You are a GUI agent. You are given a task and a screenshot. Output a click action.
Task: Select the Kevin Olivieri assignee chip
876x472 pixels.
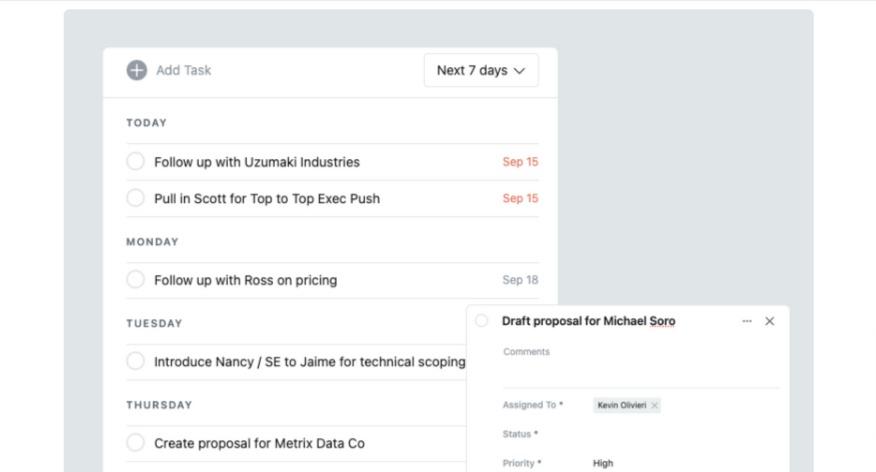coord(621,405)
